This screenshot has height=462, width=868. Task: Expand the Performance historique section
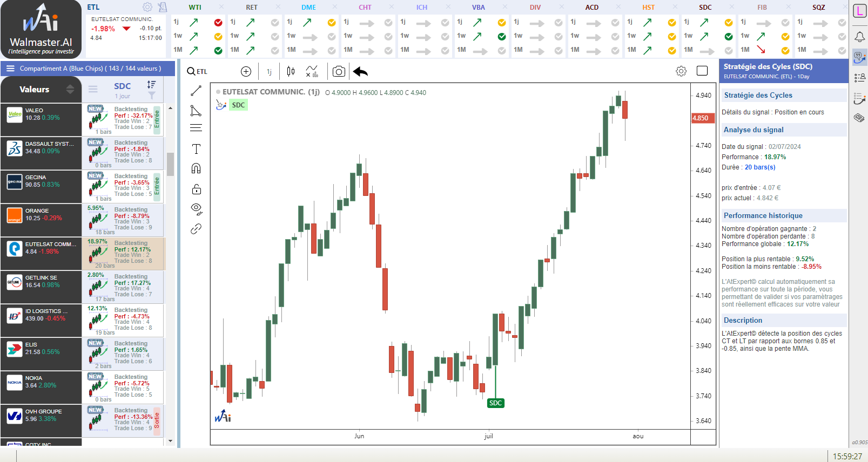coord(784,215)
